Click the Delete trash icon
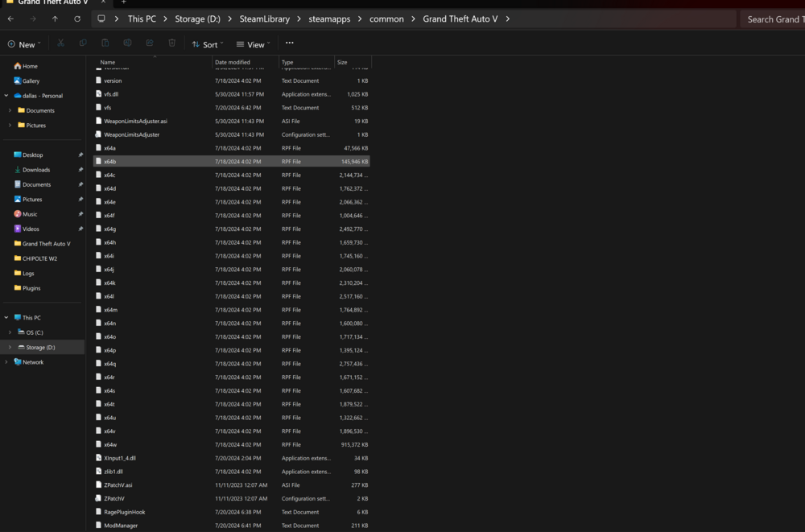The height and width of the screenshot is (532, 805). pos(172,43)
